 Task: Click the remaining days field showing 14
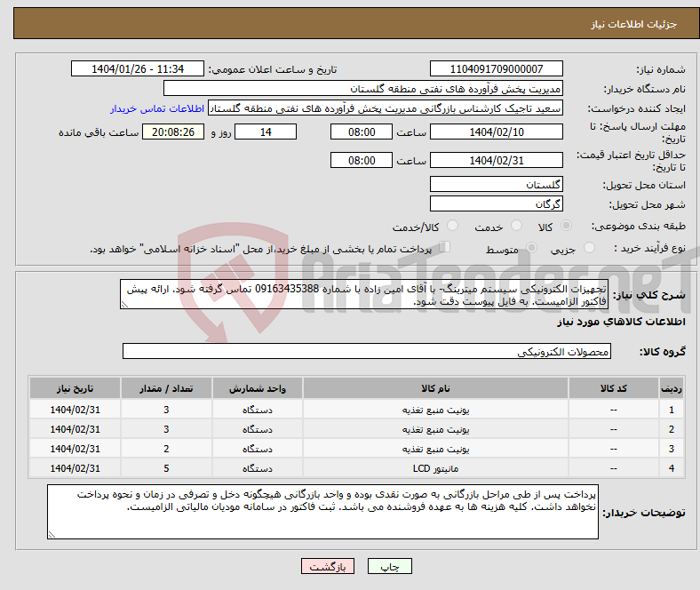tap(266, 132)
